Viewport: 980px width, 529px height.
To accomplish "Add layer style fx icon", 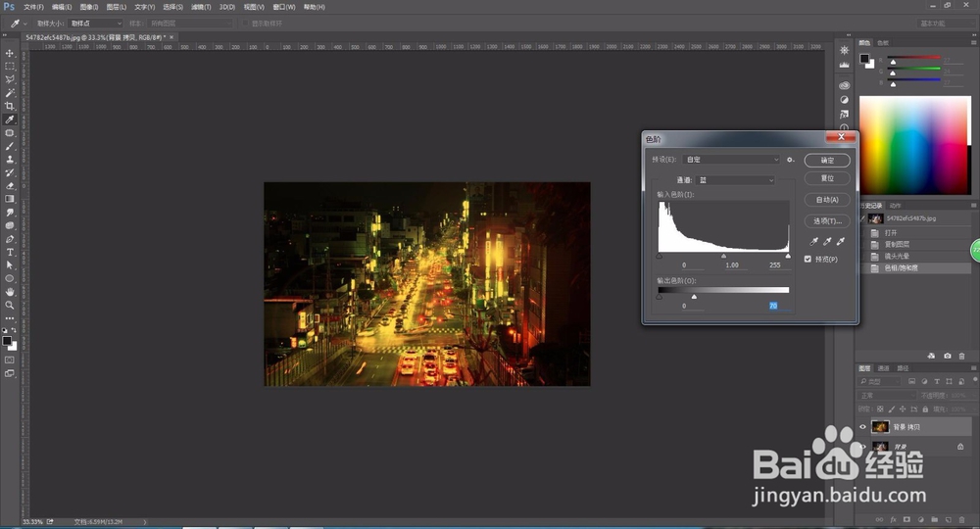I will 893,519.
